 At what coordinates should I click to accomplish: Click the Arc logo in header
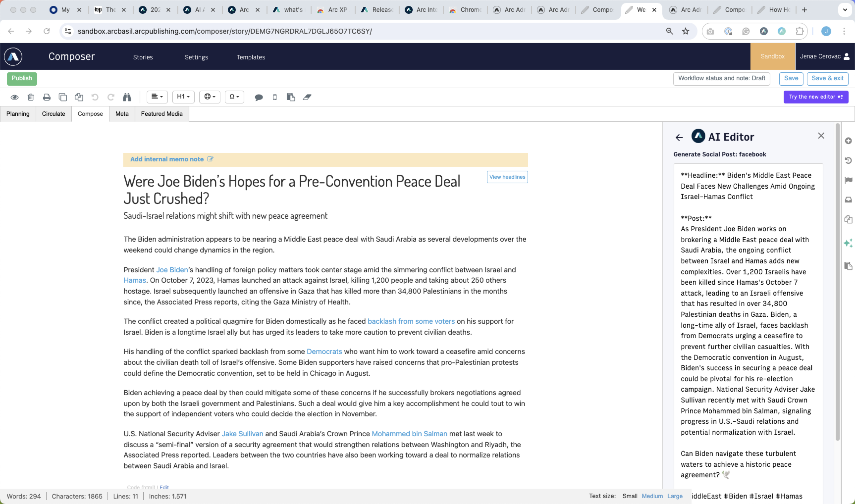(x=13, y=56)
